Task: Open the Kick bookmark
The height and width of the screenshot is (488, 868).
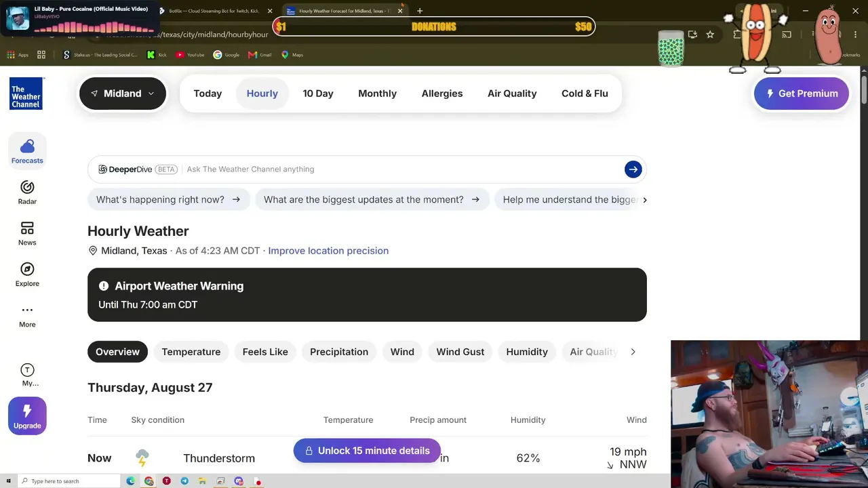Action: point(157,55)
